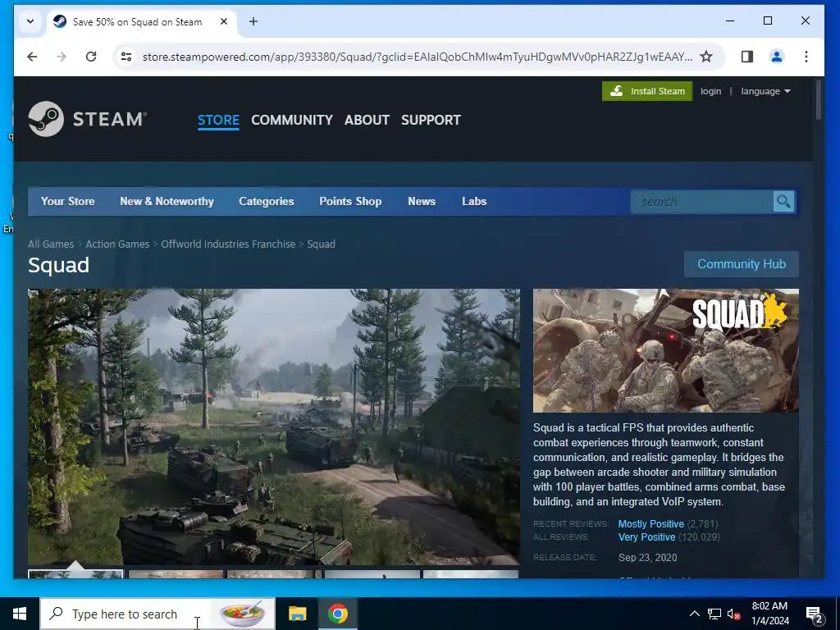This screenshot has height=630, width=840.
Task: Click the Windows taskbar search box
Action: coord(158,614)
